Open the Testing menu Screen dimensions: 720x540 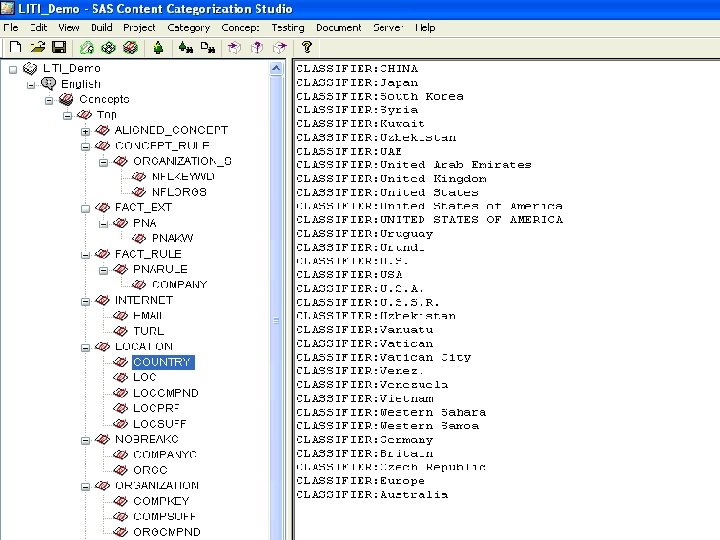coord(287,28)
